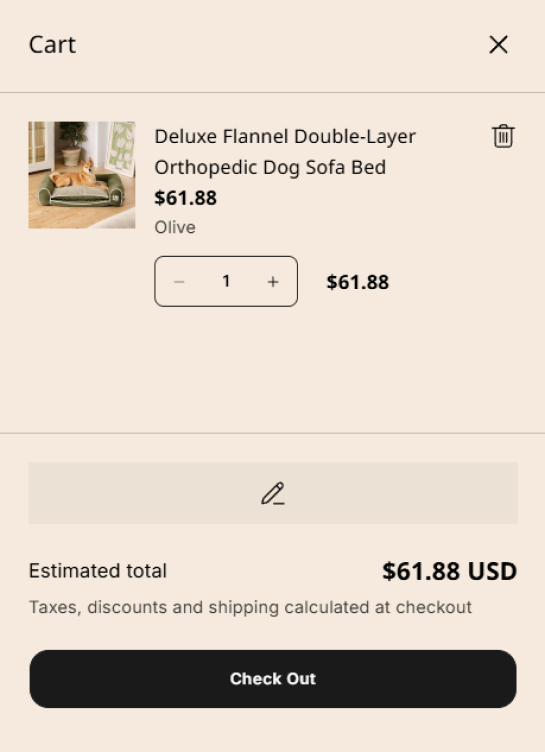Click the left edge of the grey note bar

point(38,493)
